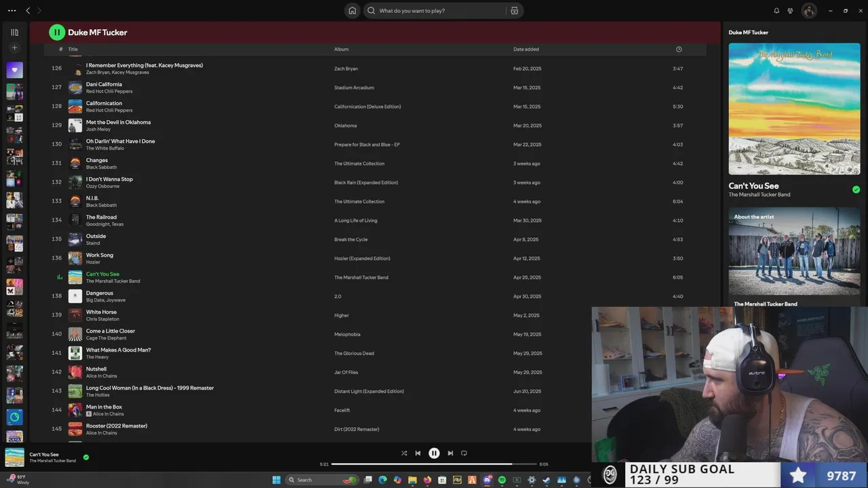This screenshot has width=868, height=488.
Task: Click the plus icon to create playlist
Action: point(14,48)
